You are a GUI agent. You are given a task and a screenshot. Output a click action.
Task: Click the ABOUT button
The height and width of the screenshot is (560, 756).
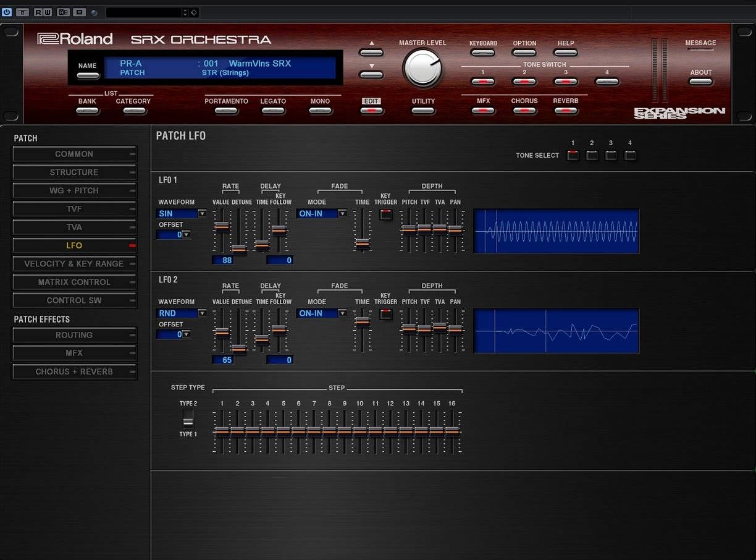[701, 82]
